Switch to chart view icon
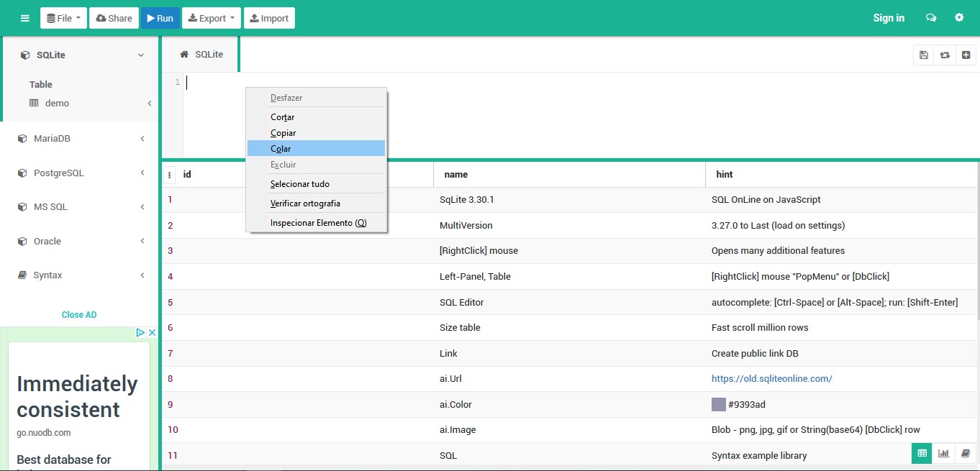Screen dimensions: 980x471 coord(943,453)
